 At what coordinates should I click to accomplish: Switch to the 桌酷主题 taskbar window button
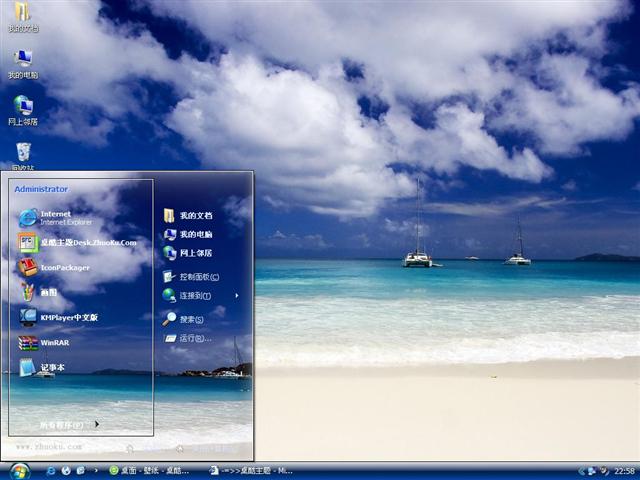pyautogui.click(x=250, y=470)
